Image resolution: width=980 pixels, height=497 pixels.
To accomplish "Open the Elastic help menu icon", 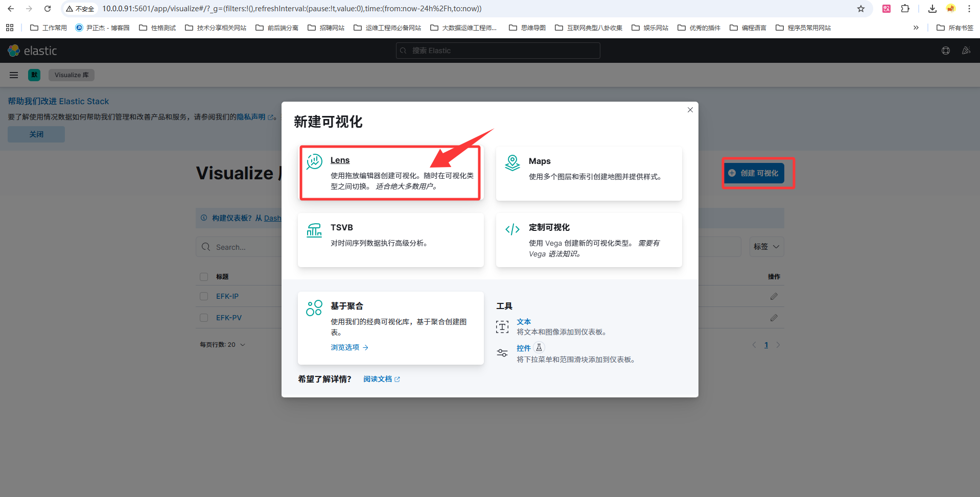I will coord(946,51).
